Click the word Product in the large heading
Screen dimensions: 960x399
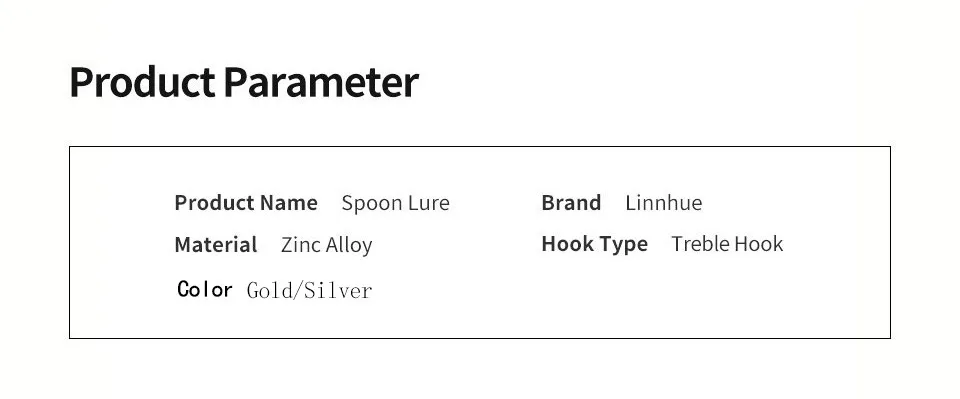tap(142, 82)
